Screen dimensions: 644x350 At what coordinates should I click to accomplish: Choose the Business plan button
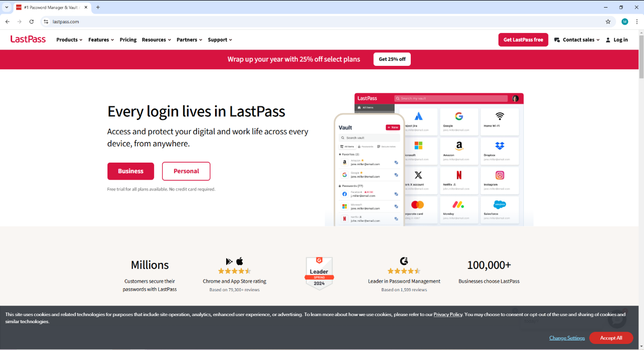[130, 171]
